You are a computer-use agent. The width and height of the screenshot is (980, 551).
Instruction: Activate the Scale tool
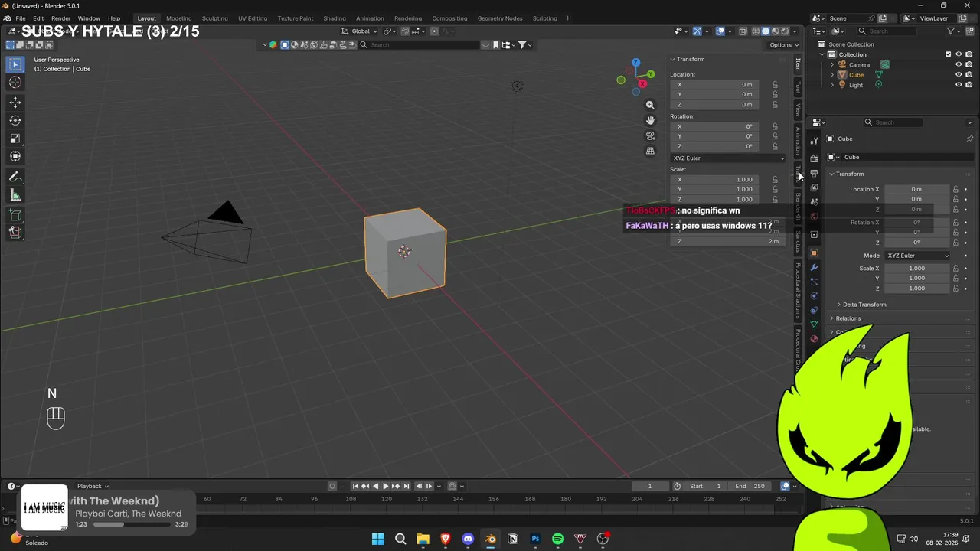pyautogui.click(x=15, y=139)
